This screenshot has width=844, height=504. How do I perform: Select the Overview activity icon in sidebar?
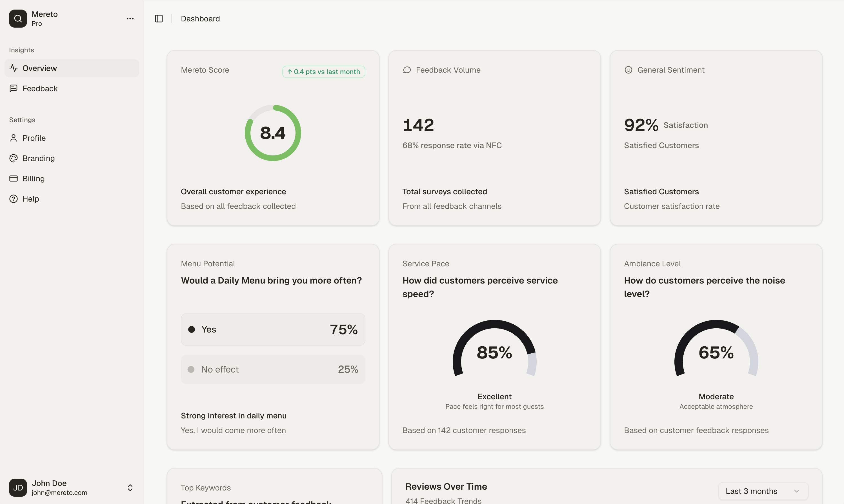coord(14,68)
